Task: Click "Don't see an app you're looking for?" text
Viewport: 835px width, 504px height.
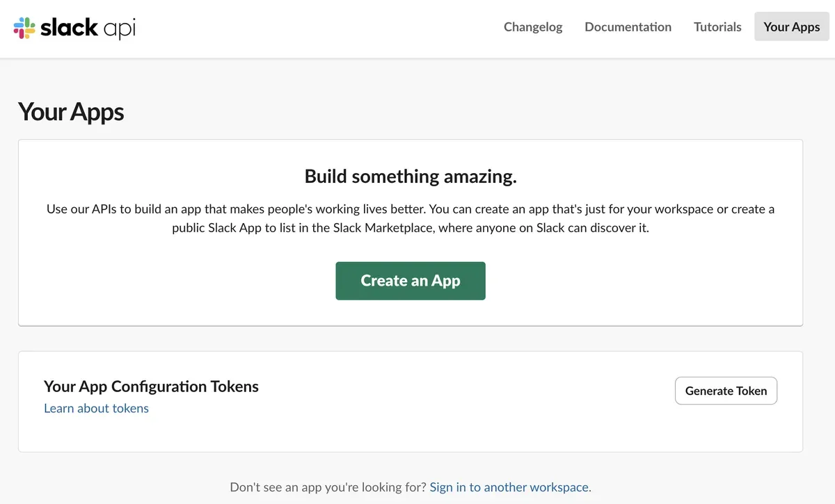Action: [328, 487]
